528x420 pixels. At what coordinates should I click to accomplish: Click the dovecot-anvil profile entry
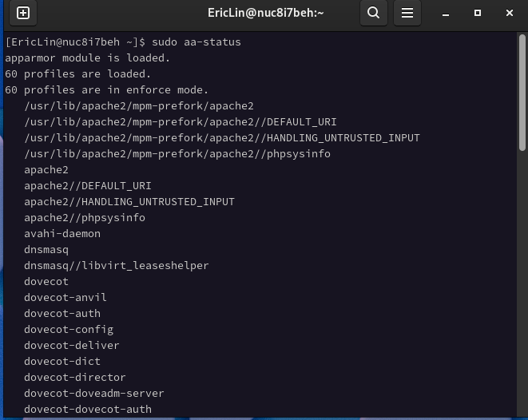tap(66, 297)
